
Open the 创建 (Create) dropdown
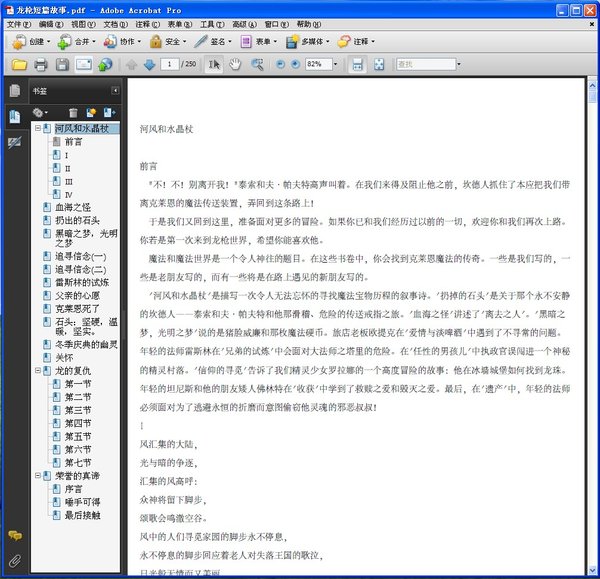pos(31,41)
